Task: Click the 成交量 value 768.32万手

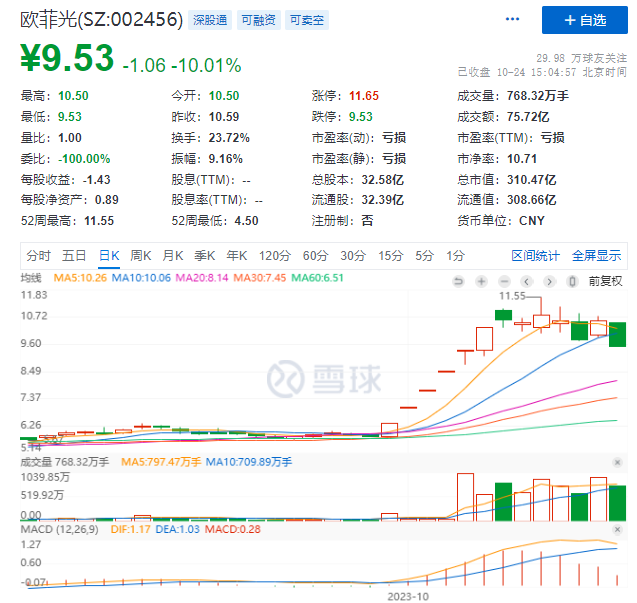Action: coord(537,96)
